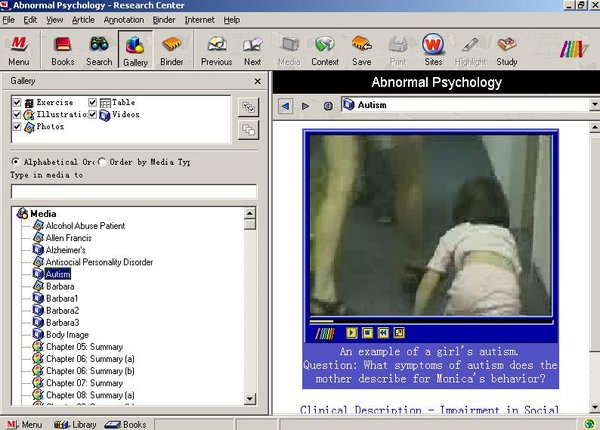
Task: Click the Search binoculars icon
Action: point(99,48)
